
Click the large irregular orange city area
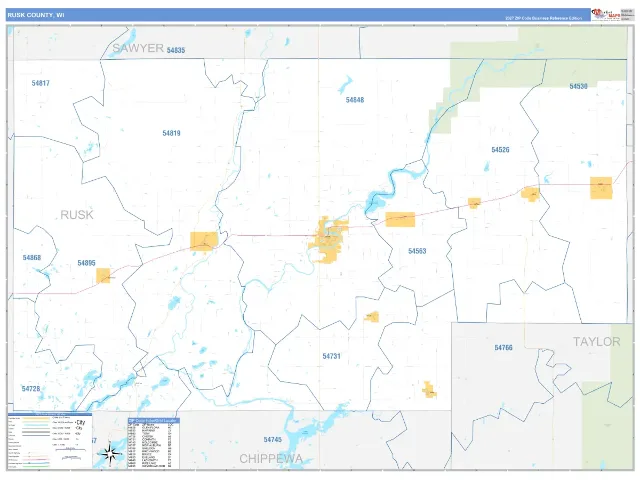click(x=329, y=240)
